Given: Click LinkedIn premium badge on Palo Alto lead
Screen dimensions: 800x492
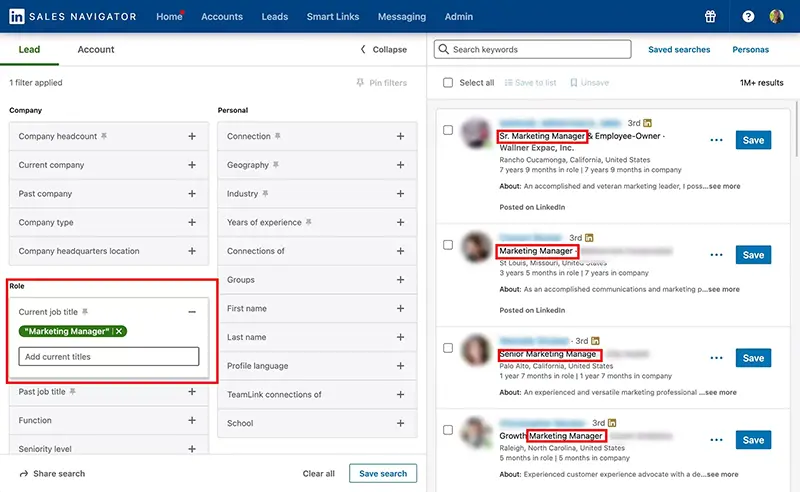Looking at the screenshot, I should click(595, 341).
